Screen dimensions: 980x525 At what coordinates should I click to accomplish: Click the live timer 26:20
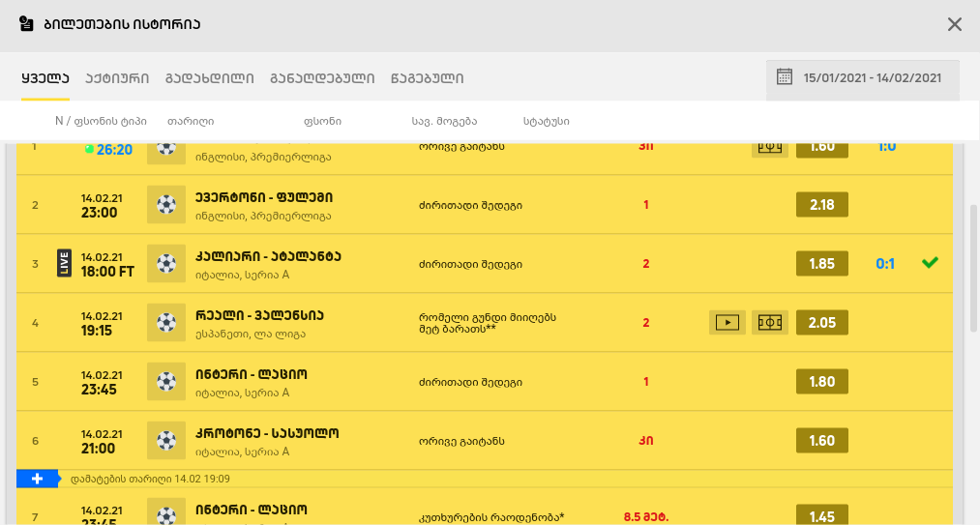tap(114, 149)
